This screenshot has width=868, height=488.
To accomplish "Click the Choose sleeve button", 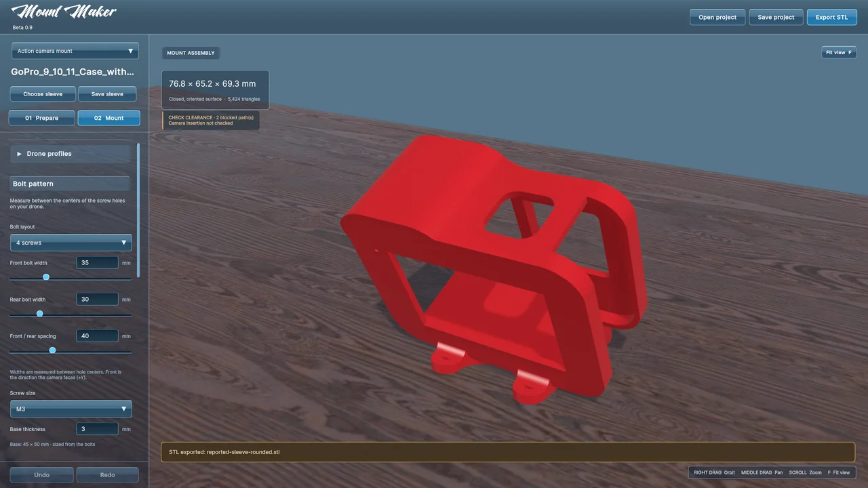I will tap(43, 94).
